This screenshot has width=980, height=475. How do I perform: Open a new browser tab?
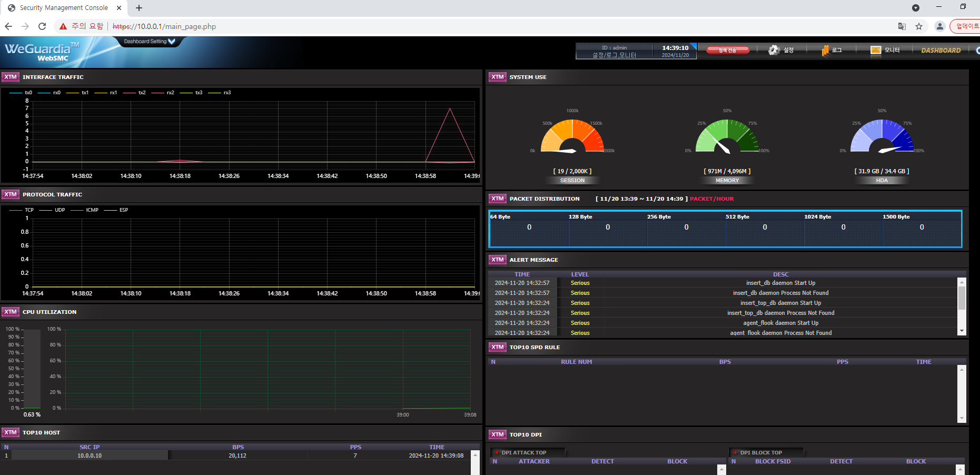click(x=139, y=8)
